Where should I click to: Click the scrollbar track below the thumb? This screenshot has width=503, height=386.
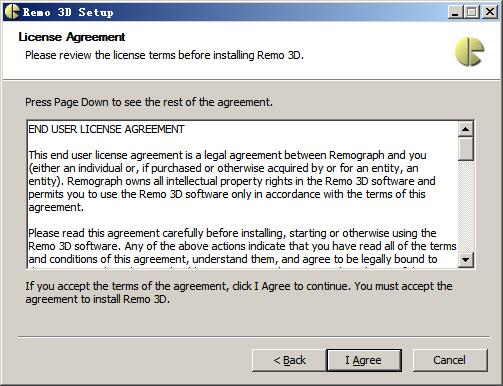[x=466, y=207]
